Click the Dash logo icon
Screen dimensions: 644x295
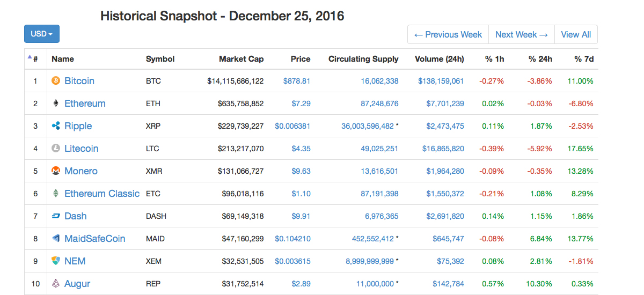56,216
